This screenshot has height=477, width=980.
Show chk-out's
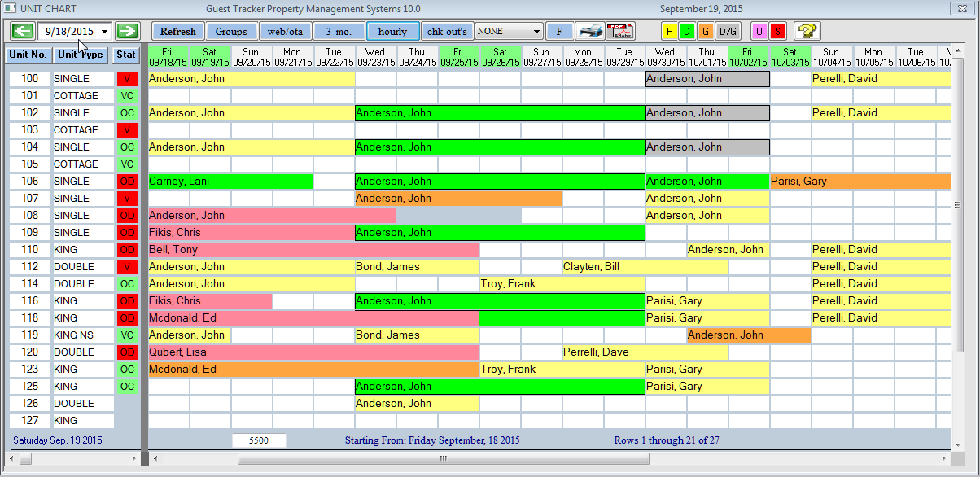click(x=447, y=31)
